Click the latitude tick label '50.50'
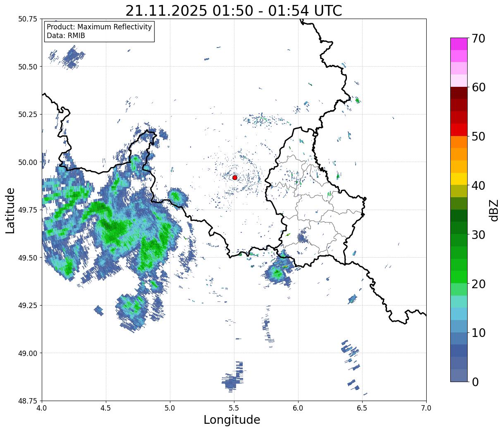Screen dimensions: 504x430 (28, 67)
